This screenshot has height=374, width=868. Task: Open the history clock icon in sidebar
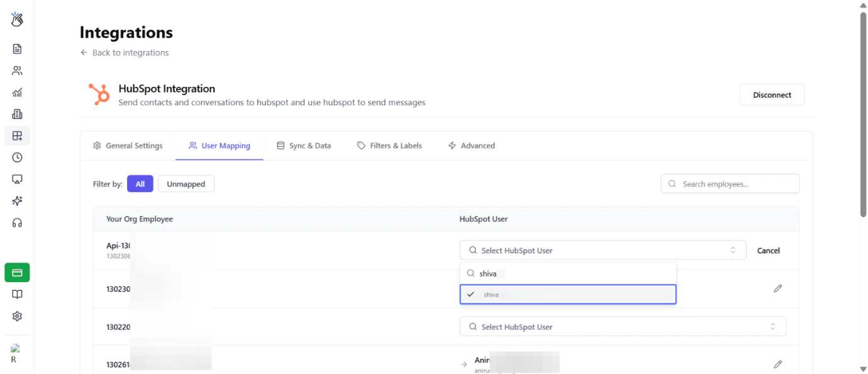pos(16,157)
